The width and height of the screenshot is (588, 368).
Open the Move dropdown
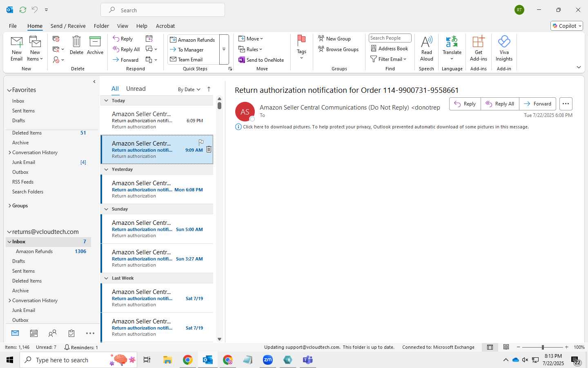coord(251,39)
